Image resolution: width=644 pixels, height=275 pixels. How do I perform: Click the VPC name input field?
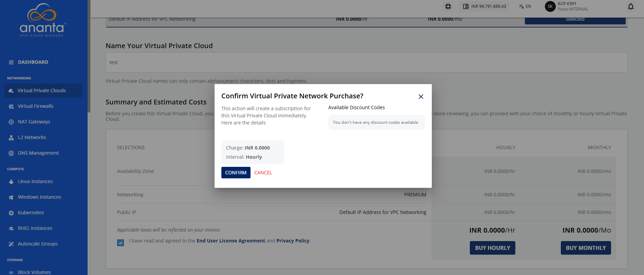[x=367, y=62]
